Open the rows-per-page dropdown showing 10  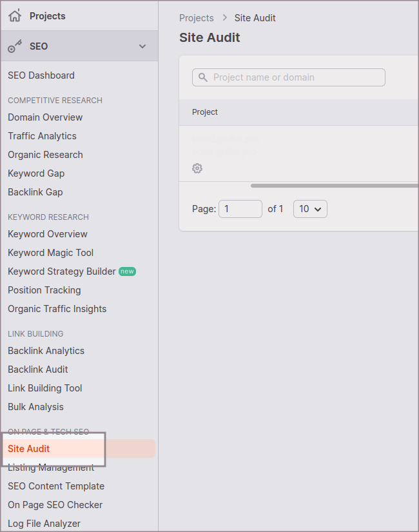[x=310, y=209]
